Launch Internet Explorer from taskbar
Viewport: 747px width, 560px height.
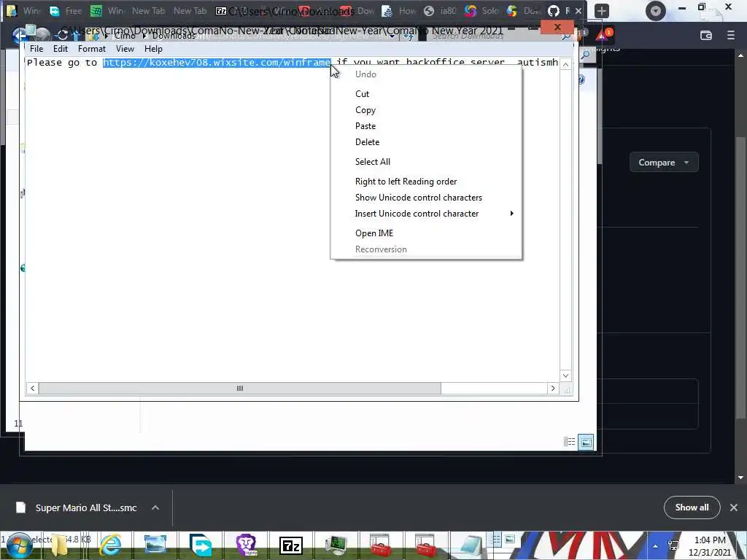click(111, 545)
